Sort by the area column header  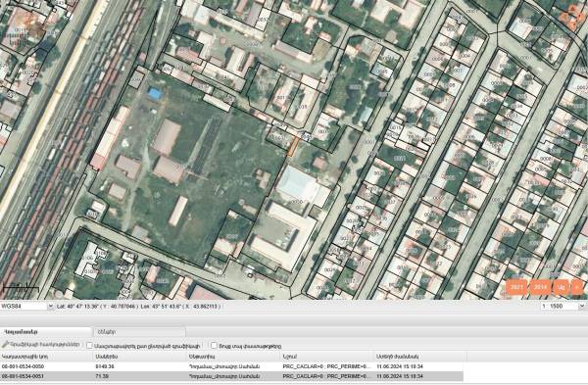click(140, 357)
